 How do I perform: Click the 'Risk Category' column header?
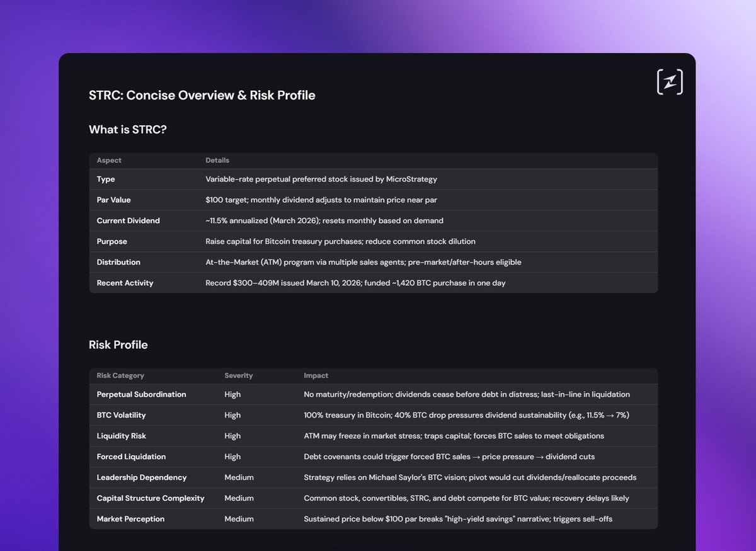point(120,376)
